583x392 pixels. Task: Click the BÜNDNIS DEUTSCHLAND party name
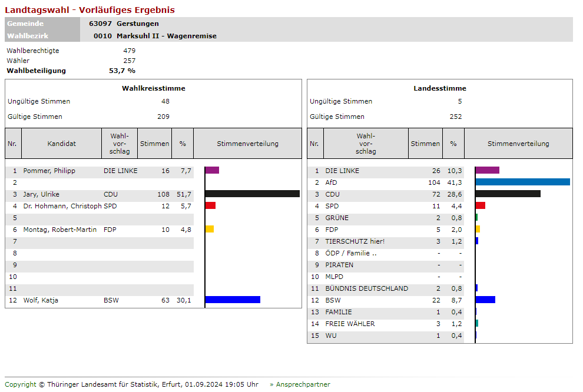(366, 288)
